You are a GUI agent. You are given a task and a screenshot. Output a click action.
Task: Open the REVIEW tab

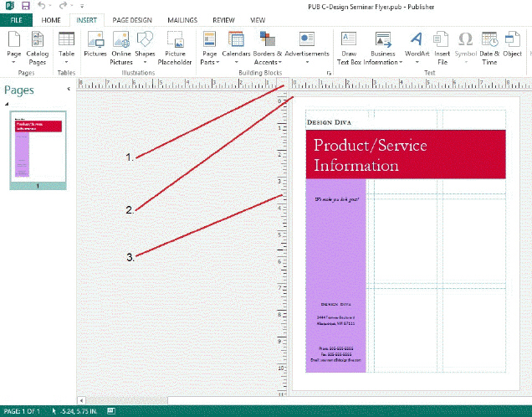pyautogui.click(x=223, y=20)
